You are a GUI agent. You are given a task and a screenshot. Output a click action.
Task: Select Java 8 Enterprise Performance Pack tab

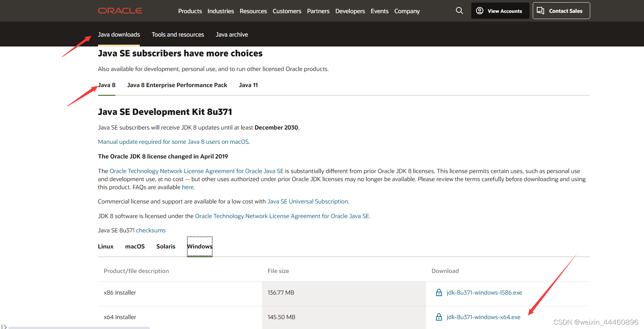pos(177,85)
